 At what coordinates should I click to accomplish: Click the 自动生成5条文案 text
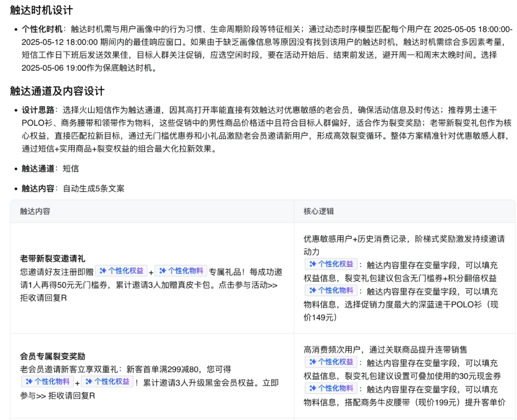pos(94,189)
